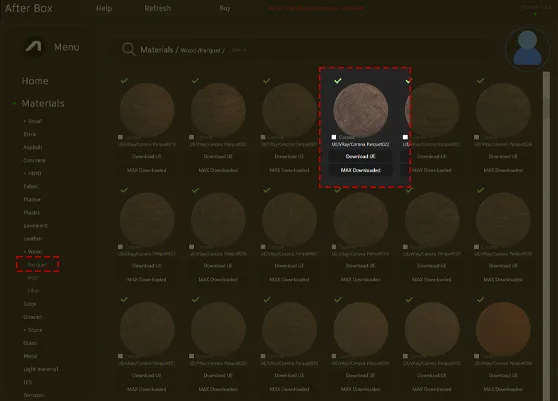Image resolution: width=558 pixels, height=401 pixels.
Task: Toggle the checkbox right of highlighted card
Action: pyautogui.click(x=405, y=137)
